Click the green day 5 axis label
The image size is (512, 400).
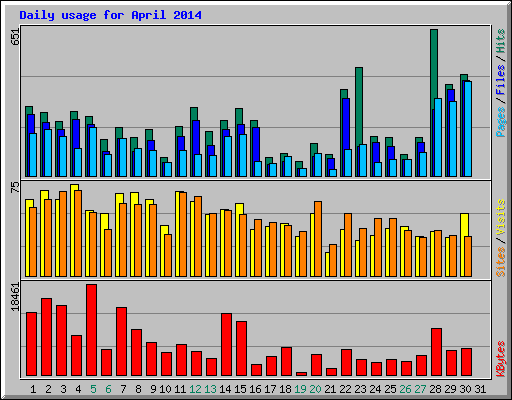pos(93,389)
